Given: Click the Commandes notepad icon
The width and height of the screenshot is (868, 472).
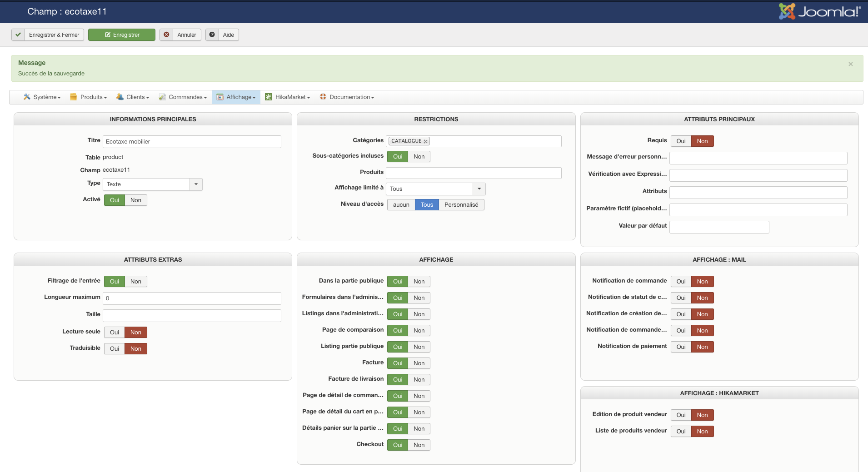Looking at the screenshot, I should (162, 97).
